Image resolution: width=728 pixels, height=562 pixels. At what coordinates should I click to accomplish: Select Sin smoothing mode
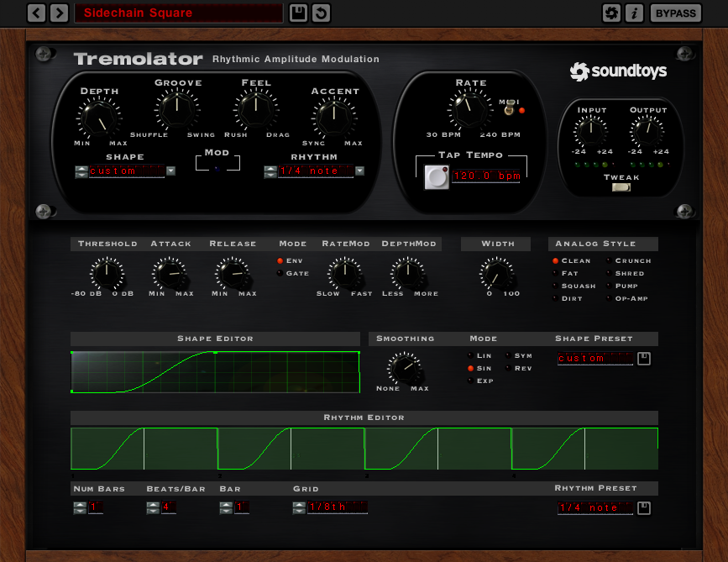point(479,368)
